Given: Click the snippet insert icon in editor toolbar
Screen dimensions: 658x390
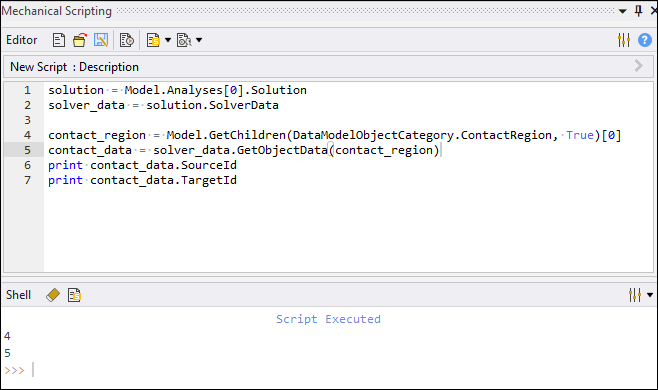Looking at the screenshot, I should tap(153, 40).
